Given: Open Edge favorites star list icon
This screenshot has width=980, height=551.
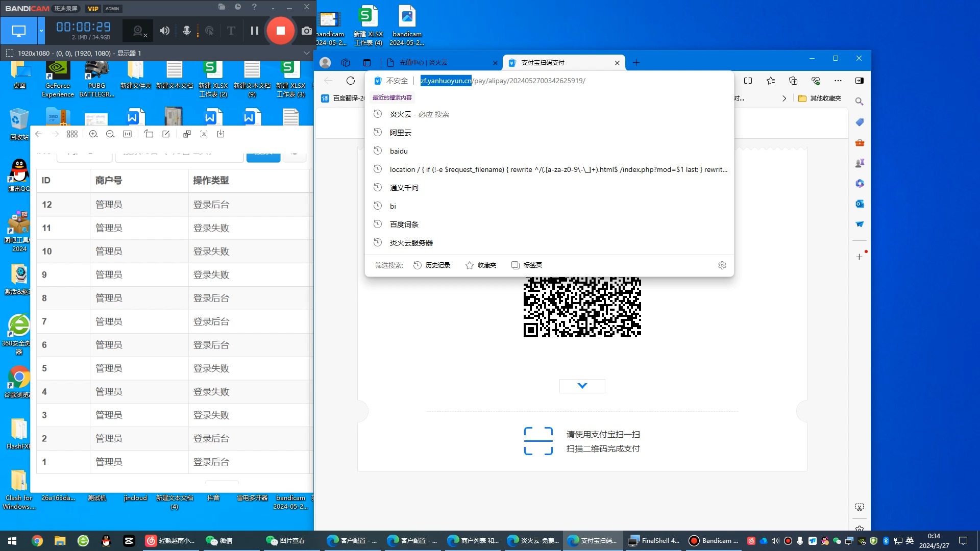Looking at the screenshot, I should [771, 81].
